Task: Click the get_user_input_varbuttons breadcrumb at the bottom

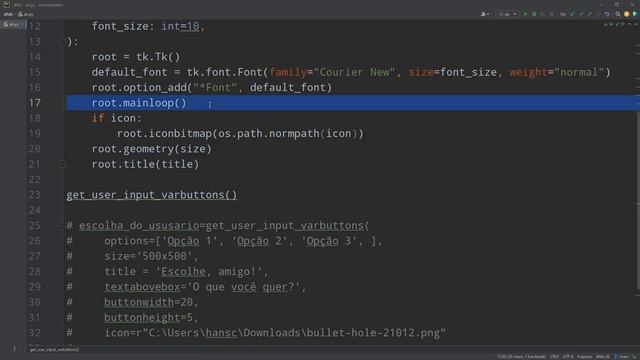Action: pyautogui.click(x=54, y=349)
